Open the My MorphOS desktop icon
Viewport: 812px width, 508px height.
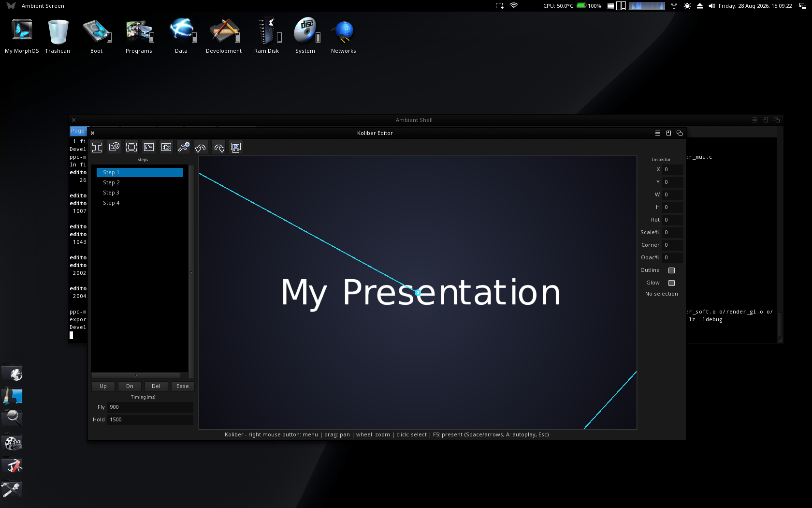[x=22, y=36]
